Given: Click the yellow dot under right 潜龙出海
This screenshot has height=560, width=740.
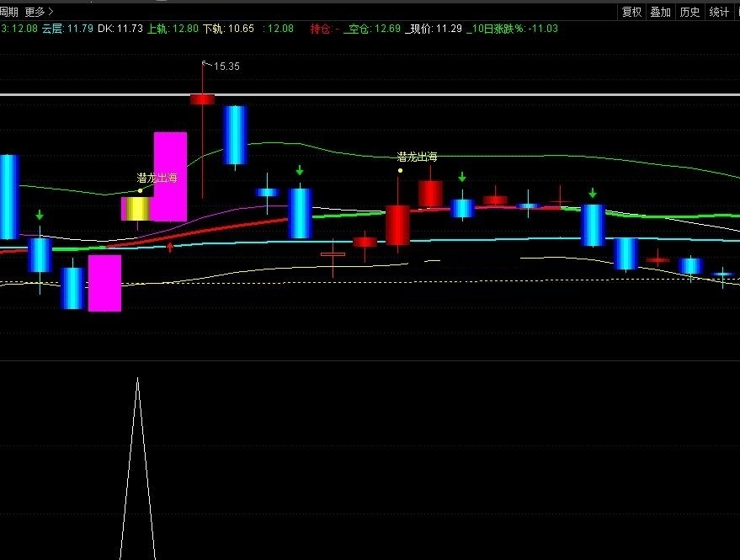Looking at the screenshot, I should (x=400, y=170).
